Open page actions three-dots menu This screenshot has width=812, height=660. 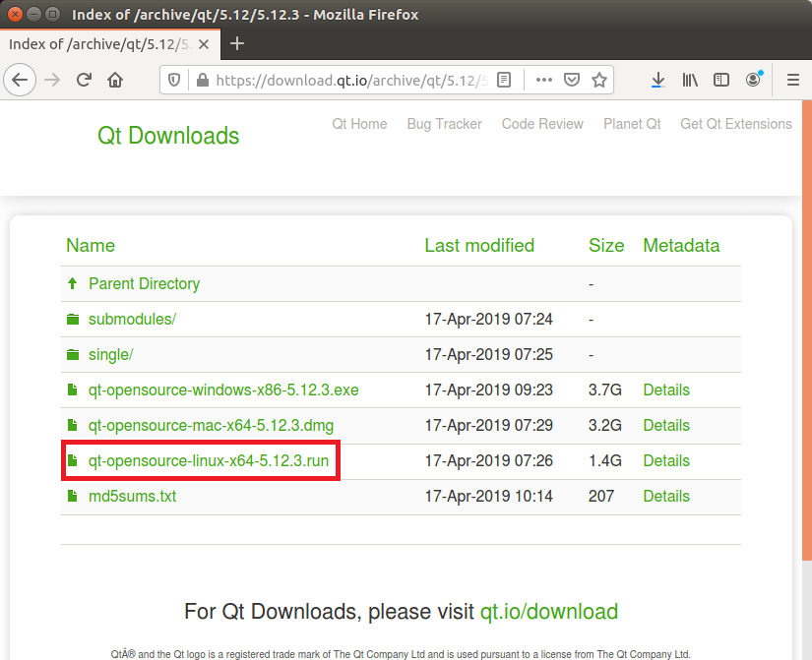(x=543, y=80)
